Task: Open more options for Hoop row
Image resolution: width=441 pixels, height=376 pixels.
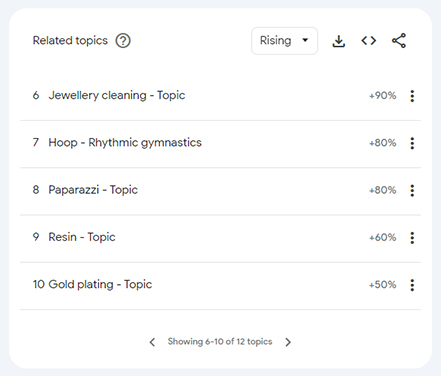Action: tap(412, 143)
